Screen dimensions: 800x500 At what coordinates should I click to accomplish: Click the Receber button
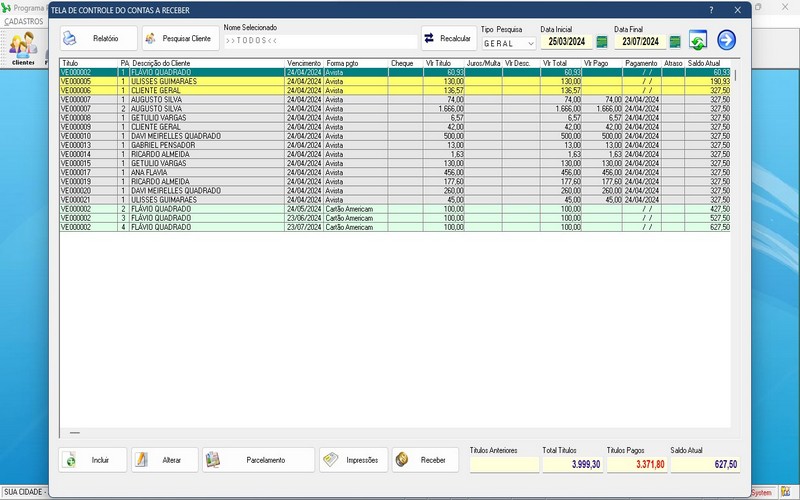click(424, 460)
